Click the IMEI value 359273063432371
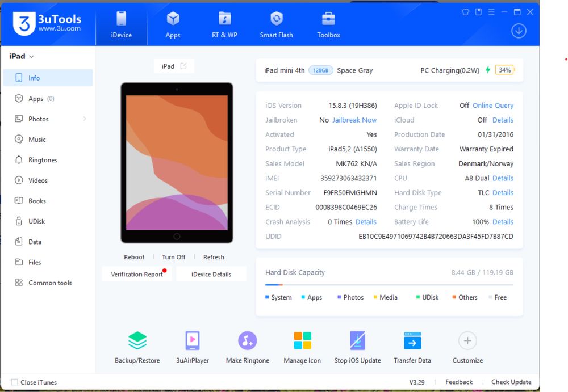 (x=349, y=178)
